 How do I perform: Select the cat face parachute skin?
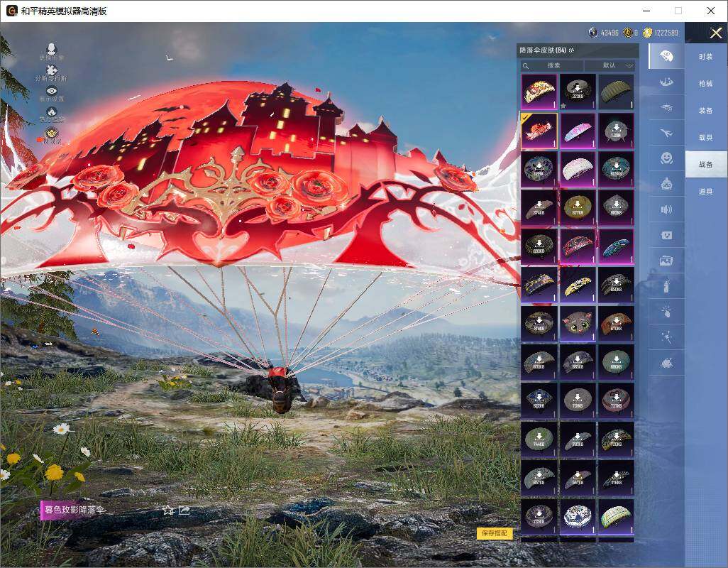tap(578, 324)
